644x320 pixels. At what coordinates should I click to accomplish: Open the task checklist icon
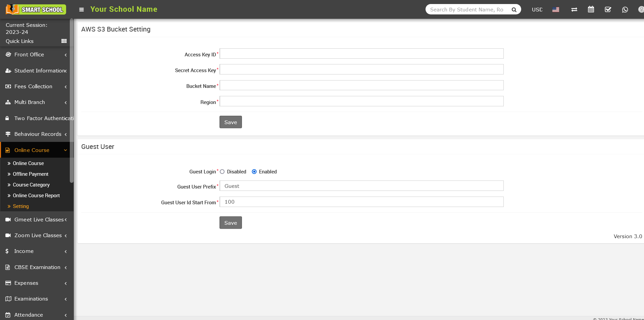pos(608,9)
